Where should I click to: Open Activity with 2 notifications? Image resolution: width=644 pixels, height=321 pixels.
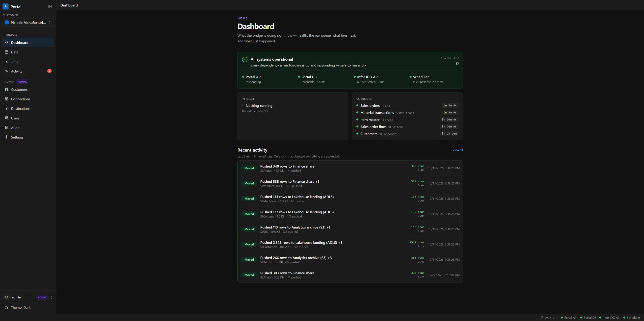pos(28,71)
